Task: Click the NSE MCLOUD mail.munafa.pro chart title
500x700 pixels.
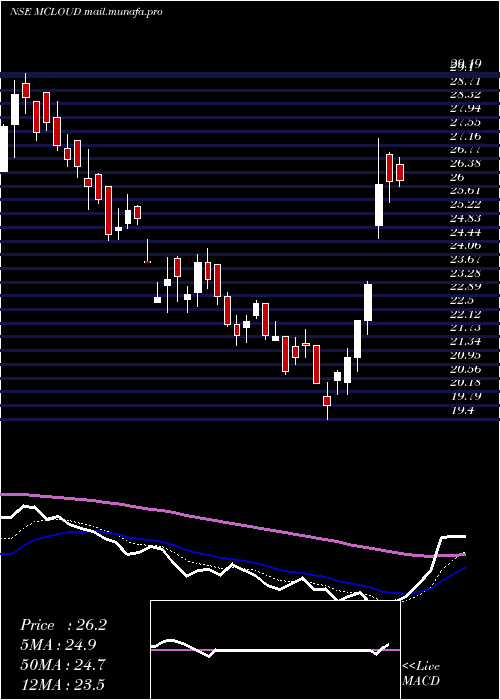Action: 86,12
